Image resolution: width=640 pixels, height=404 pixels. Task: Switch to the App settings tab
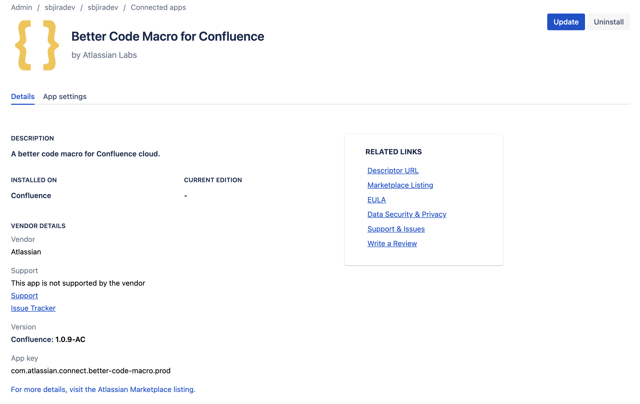click(x=64, y=97)
